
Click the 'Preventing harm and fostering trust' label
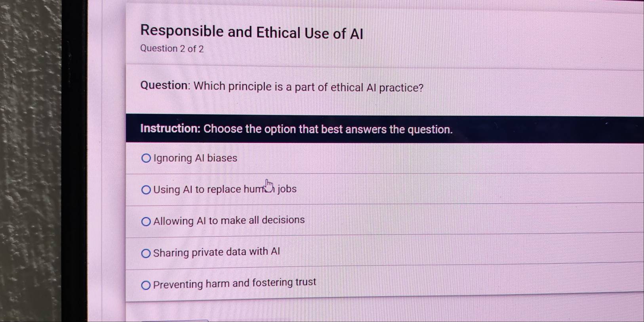coord(234,283)
